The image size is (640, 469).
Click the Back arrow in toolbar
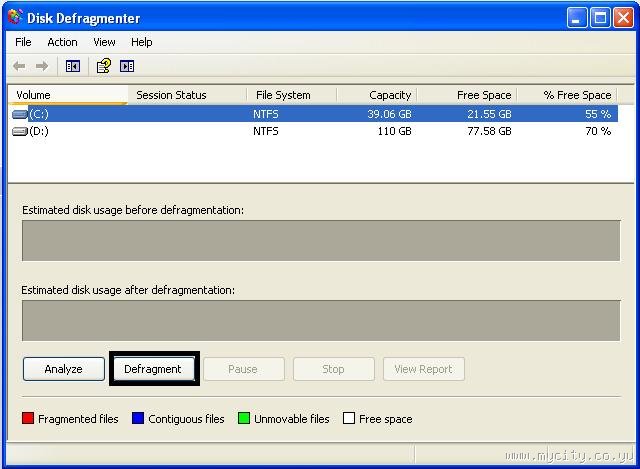(19, 66)
